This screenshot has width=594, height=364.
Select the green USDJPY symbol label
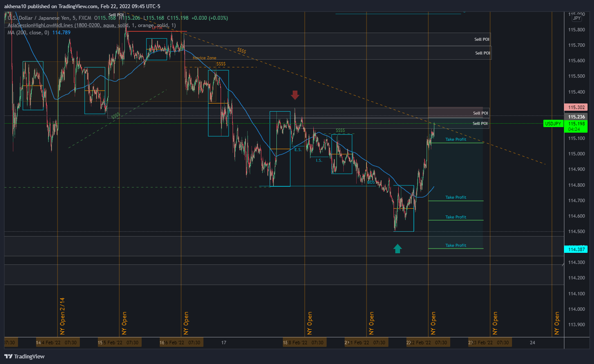554,124
